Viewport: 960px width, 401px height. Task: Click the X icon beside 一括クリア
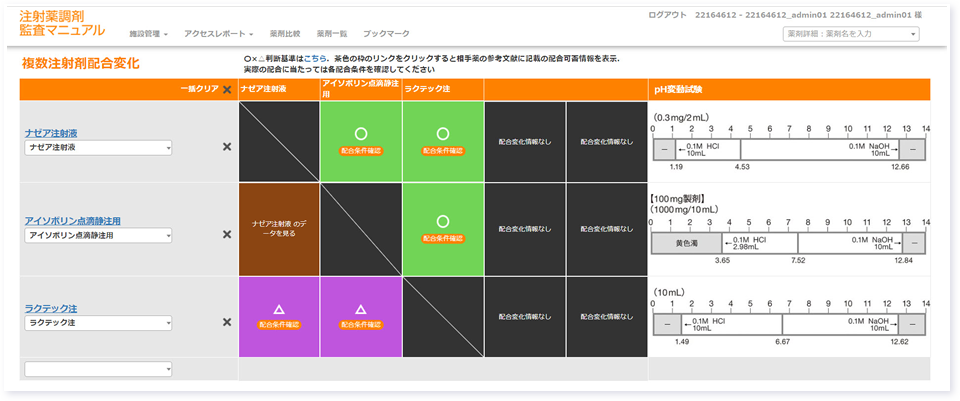click(x=227, y=90)
